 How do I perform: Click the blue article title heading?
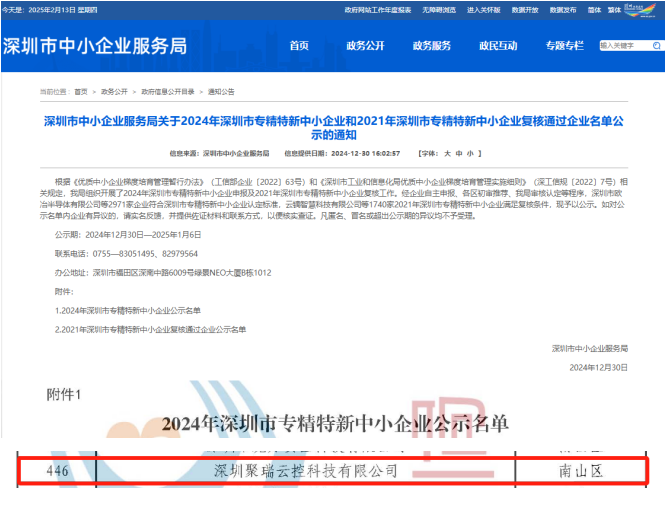click(x=333, y=128)
